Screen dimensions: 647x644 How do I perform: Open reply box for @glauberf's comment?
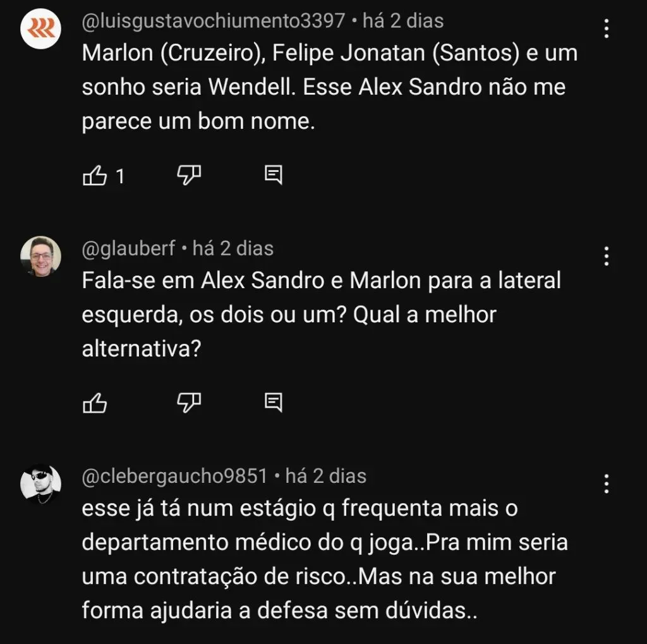(x=274, y=401)
